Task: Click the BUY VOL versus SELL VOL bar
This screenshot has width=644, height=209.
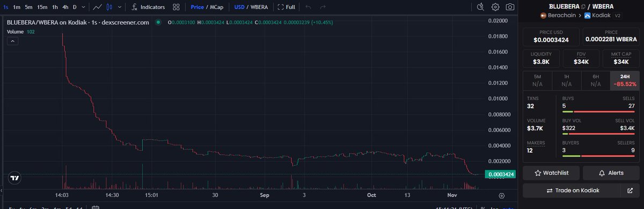Action: pos(599,134)
